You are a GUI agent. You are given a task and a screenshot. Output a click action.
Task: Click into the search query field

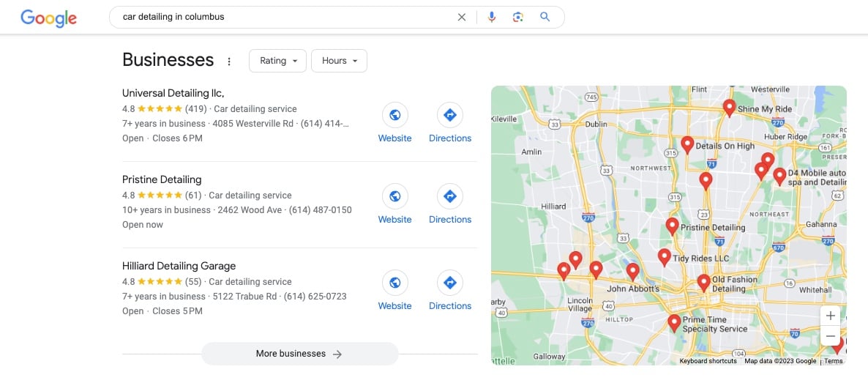tap(283, 17)
